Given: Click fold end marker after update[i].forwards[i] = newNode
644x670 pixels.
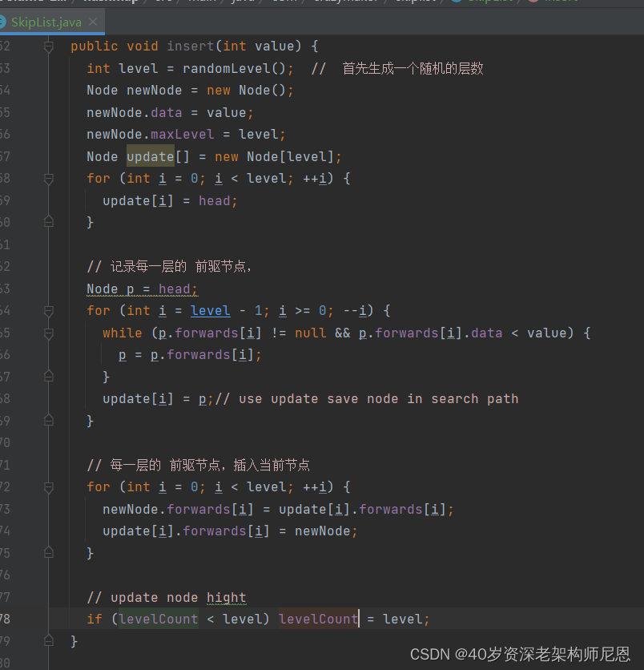Looking at the screenshot, I should click(x=49, y=553).
